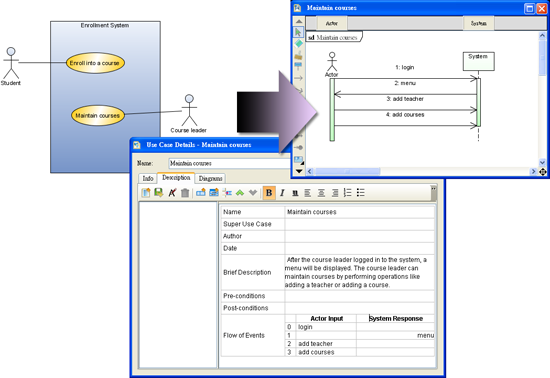
Task: Click the red-slashed A clear formatting icon
Action: coord(172,193)
